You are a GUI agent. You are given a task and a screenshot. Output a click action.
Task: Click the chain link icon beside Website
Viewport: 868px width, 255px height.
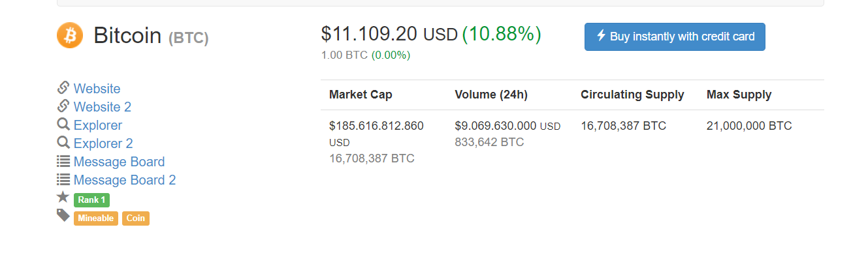tap(63, 87)
